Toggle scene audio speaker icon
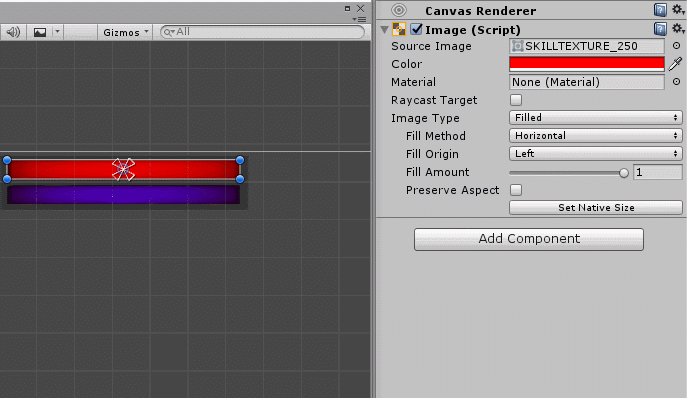 tap(13, 32)
